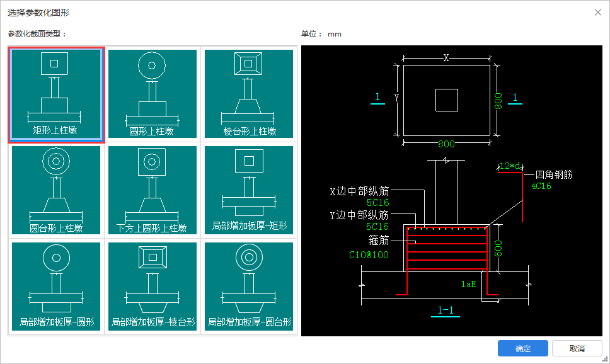Click the Y边中部纵筋 value 5C16

[377, 226]
